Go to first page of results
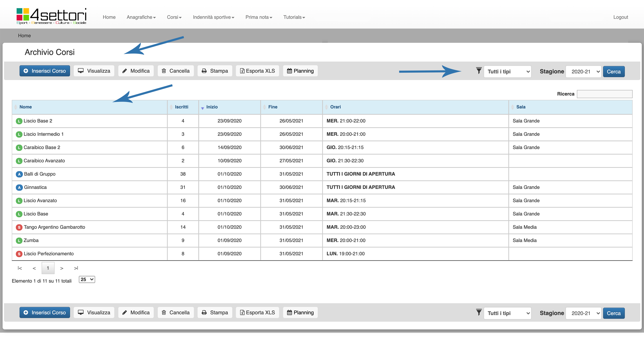 point(20,268)
